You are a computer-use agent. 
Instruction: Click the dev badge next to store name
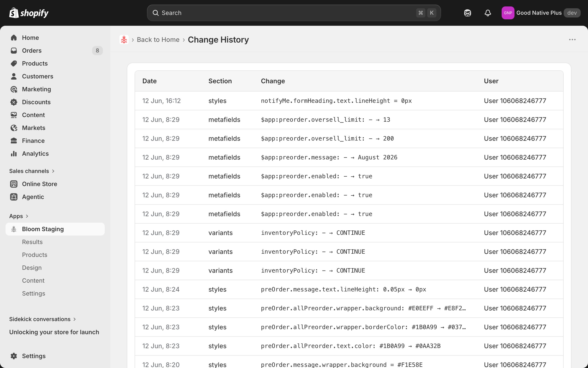[572, 13]
